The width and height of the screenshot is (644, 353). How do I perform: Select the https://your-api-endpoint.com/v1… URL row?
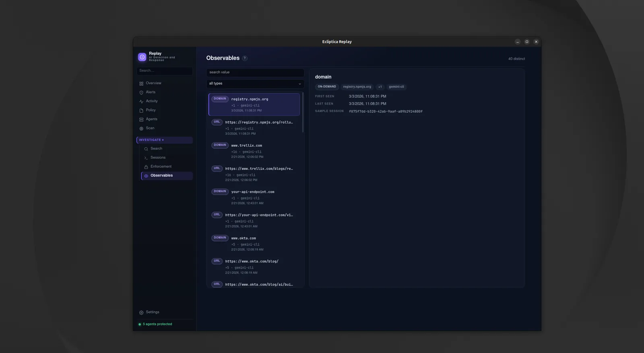[254, 220]
